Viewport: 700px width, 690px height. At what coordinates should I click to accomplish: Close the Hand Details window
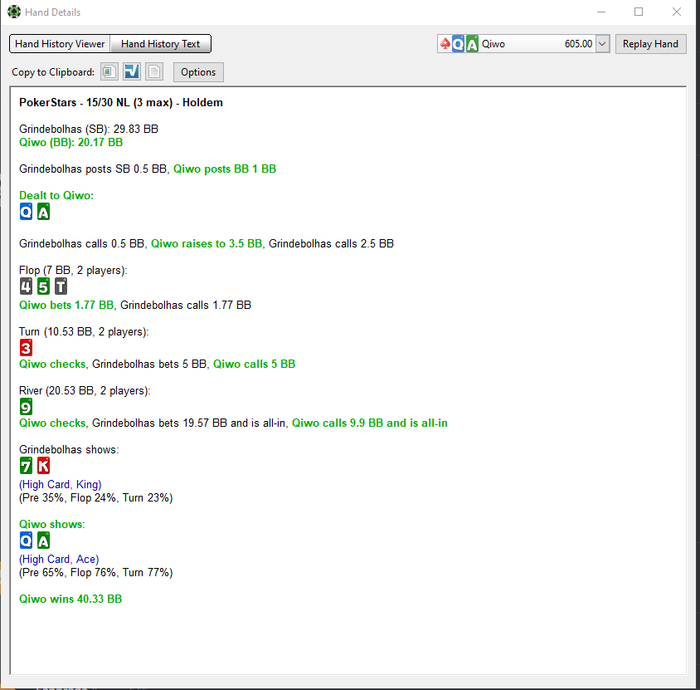[x=677, y=12]
